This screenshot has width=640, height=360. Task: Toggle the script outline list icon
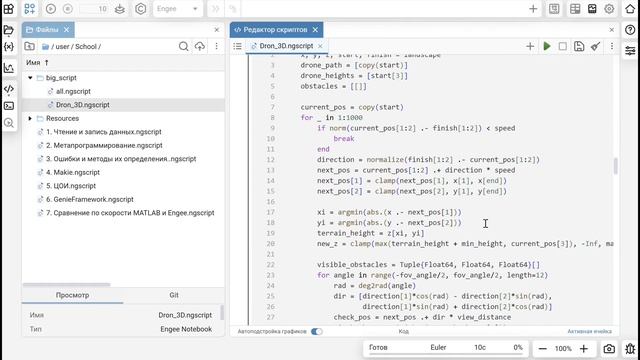238,47
